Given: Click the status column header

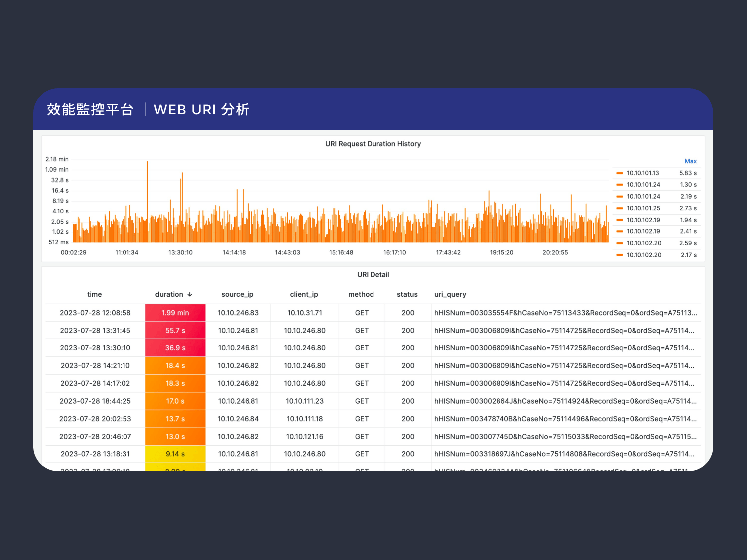Looking at the screenshot, I should (407, 295).
